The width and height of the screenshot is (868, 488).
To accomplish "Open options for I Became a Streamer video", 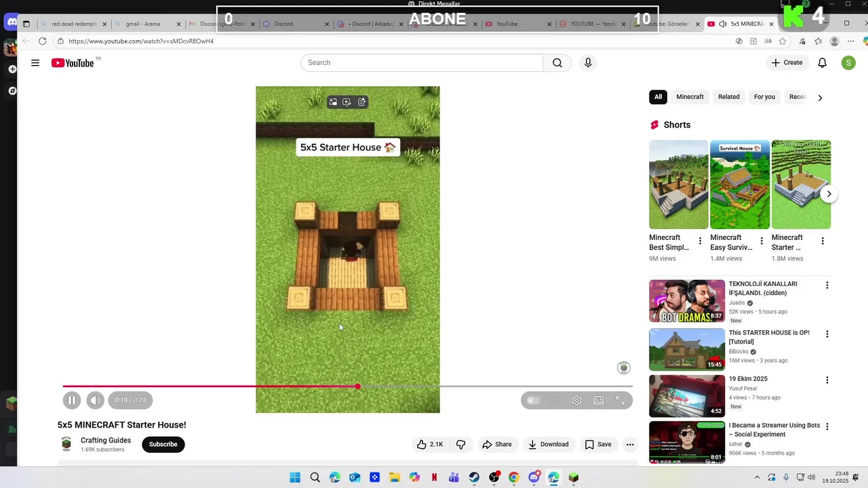I will pos(827,426).
